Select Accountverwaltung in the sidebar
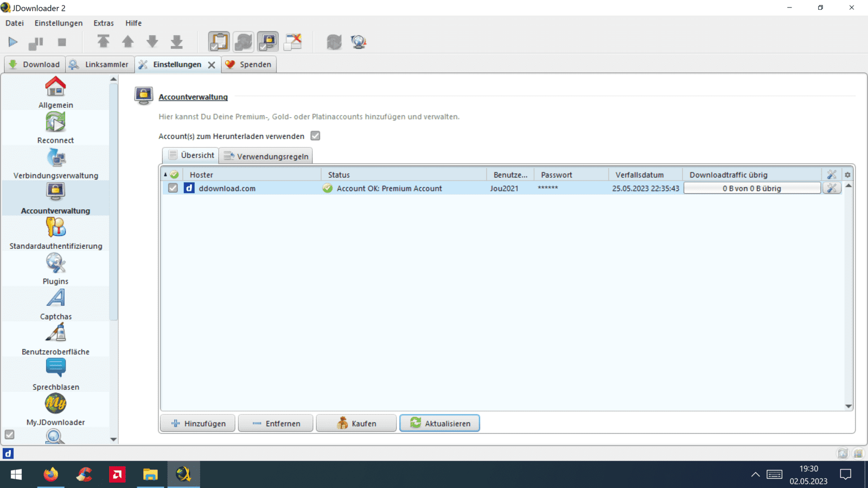Image resolution: width=868 pixels, height=488 pixels. coord(55,198)
